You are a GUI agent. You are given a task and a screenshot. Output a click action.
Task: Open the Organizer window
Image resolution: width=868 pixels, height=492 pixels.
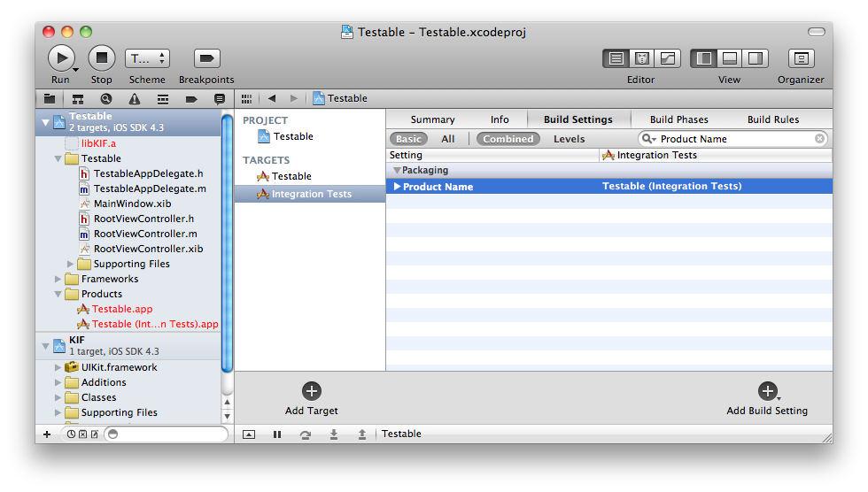pyautogui.click(x=801, y=58)
